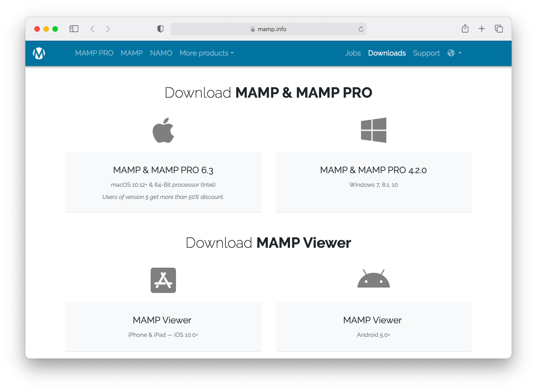Open the Support page

click(426, 53)
